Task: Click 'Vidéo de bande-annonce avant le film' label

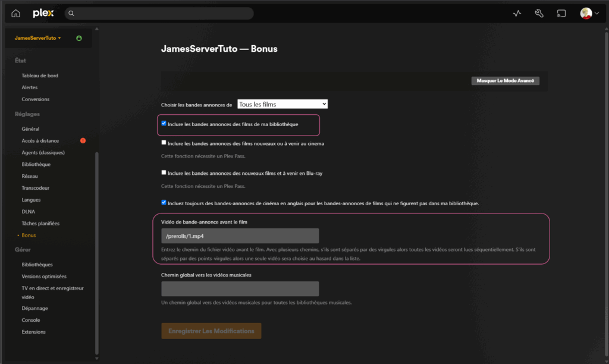Action: (205, 222)
